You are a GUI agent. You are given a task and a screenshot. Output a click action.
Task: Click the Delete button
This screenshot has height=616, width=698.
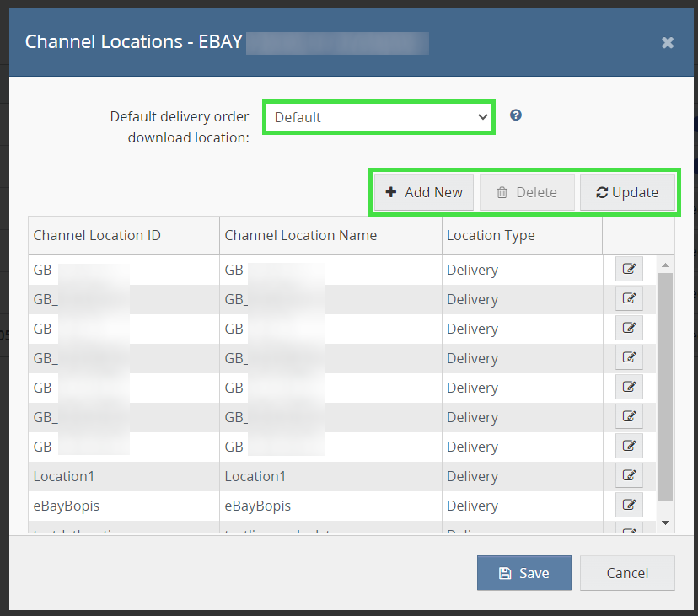tap(527, 192)
